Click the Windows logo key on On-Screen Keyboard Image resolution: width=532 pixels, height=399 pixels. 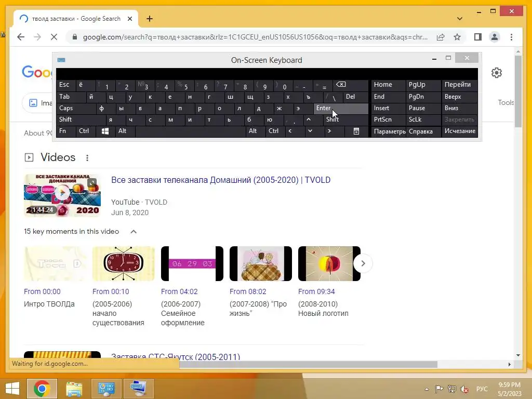(105, 131)
